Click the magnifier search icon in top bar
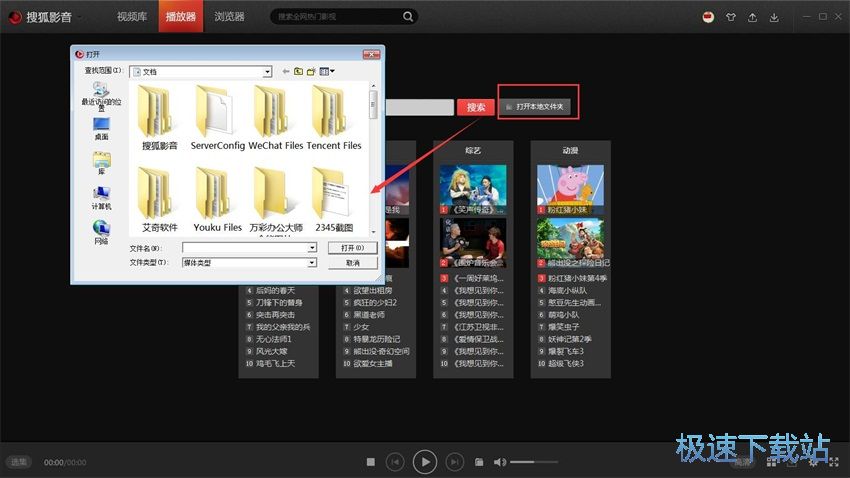 pos(408,17)
